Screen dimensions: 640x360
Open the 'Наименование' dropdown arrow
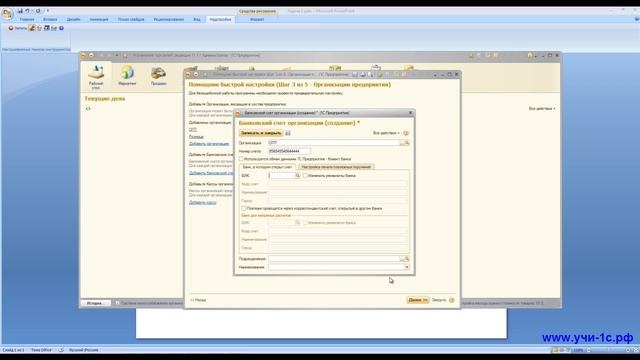pyautogui.click(x=407, y=267)
